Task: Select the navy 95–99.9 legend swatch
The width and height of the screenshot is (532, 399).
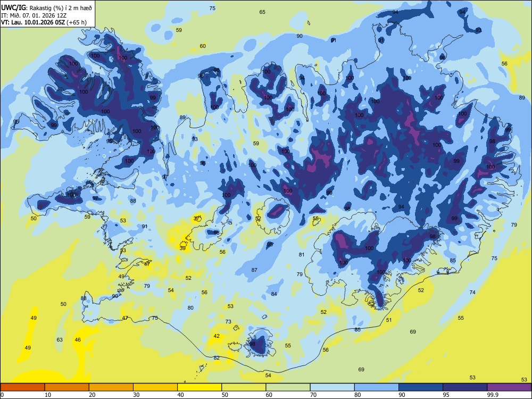Action: tap(465, 387)
